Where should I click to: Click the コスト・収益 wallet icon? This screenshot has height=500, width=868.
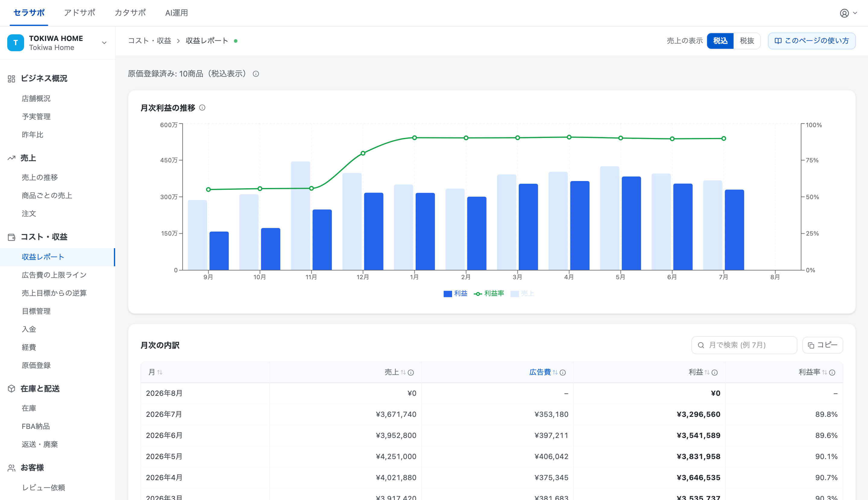[x=11, y=237]
